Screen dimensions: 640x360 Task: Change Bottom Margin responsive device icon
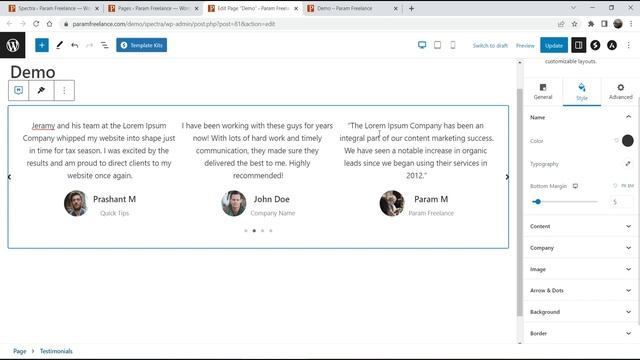(575, 186)
